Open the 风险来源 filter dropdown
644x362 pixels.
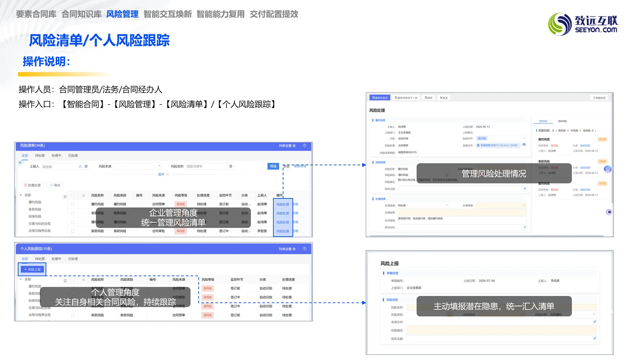(x=138, y=166)
